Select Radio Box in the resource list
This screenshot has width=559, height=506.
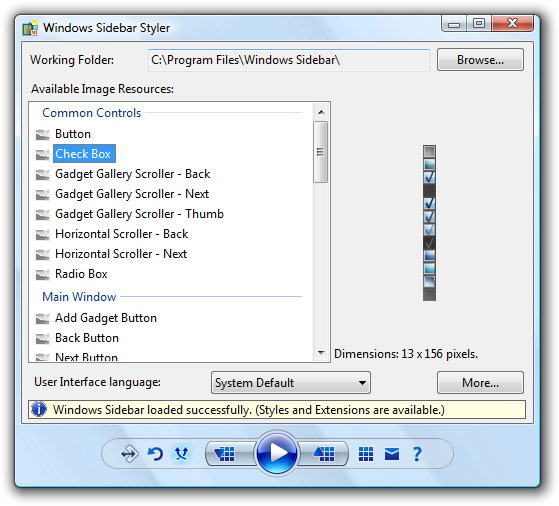tap(81, 274)
